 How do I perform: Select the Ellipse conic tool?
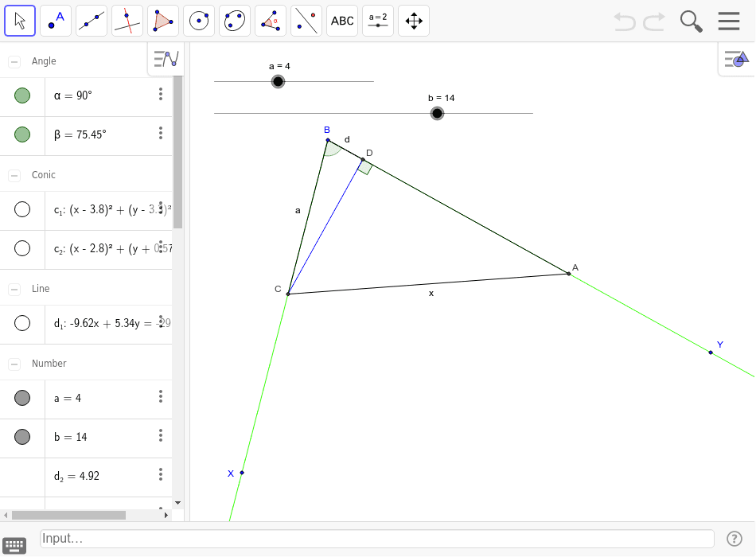(235, 21)
